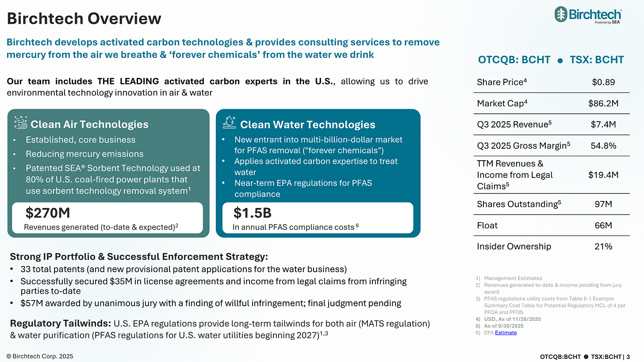The height and width of the screenshot is (362, 644).
Task: Click the Share Price row label
Action: point(502,82)
